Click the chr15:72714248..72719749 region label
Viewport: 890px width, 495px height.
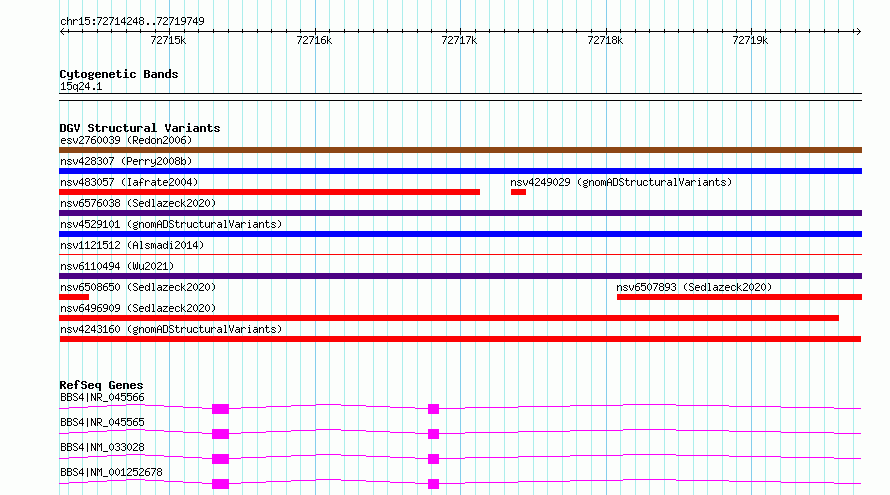pos(132,21)
